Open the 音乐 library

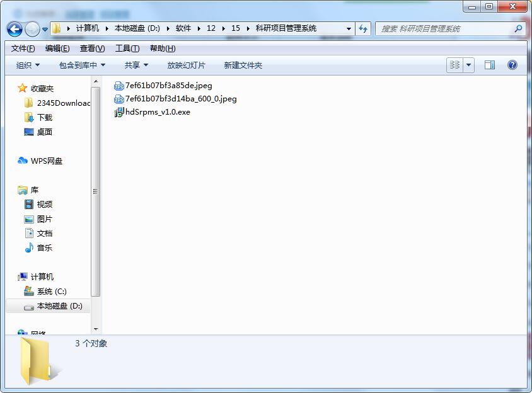(x=38, y=248)
